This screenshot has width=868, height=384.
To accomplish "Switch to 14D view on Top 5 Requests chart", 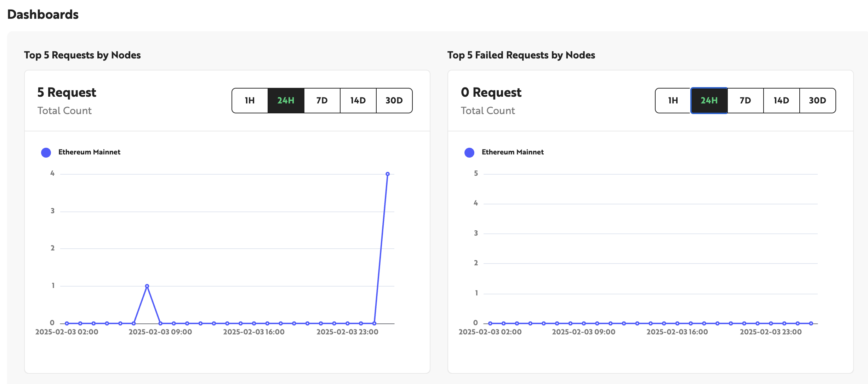I will 358,100.
